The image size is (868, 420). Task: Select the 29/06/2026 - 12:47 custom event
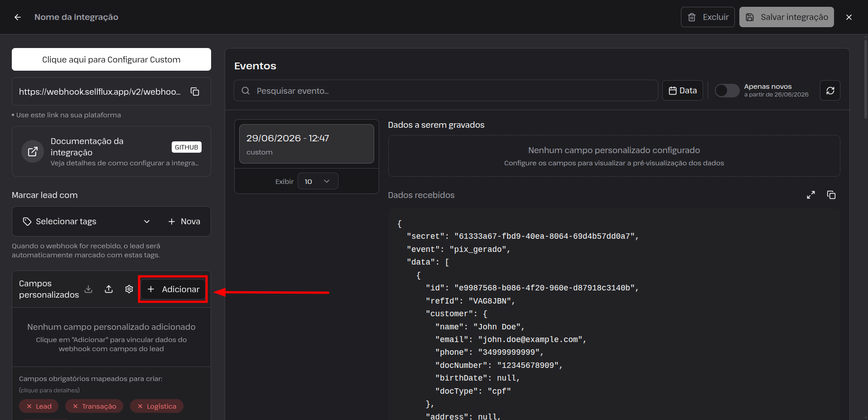click(x=306, y=144)
